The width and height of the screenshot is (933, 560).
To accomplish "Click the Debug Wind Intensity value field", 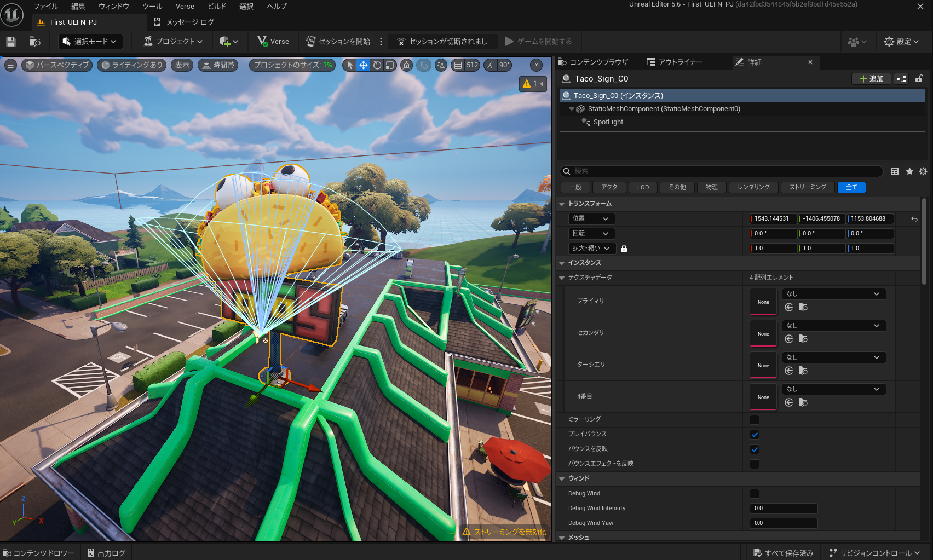I will pos(784,509).
